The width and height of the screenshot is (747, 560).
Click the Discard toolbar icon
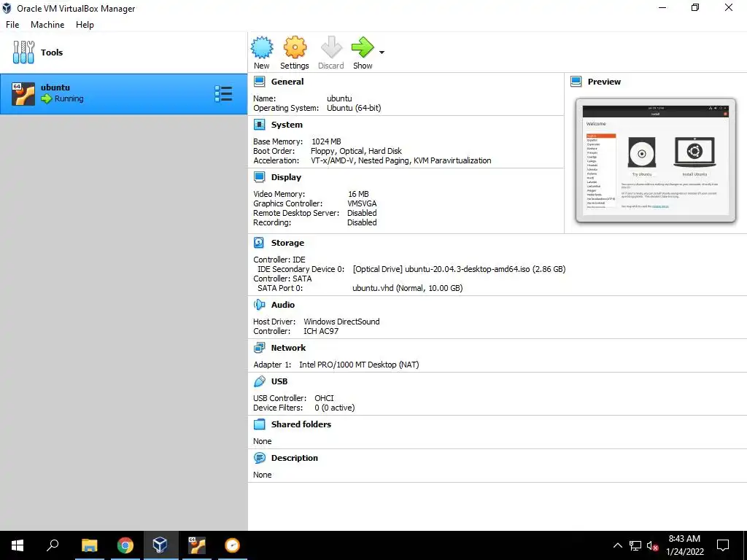click(x=331, y=47)
